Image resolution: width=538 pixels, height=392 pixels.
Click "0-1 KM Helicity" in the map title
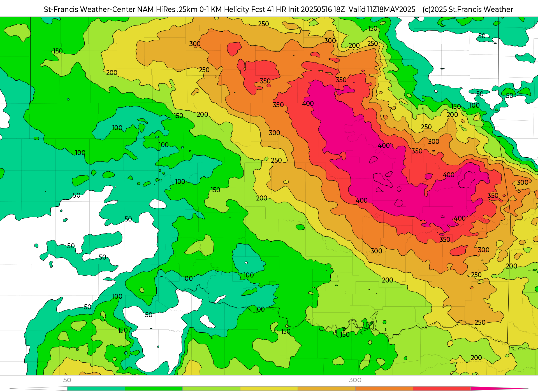224,10
